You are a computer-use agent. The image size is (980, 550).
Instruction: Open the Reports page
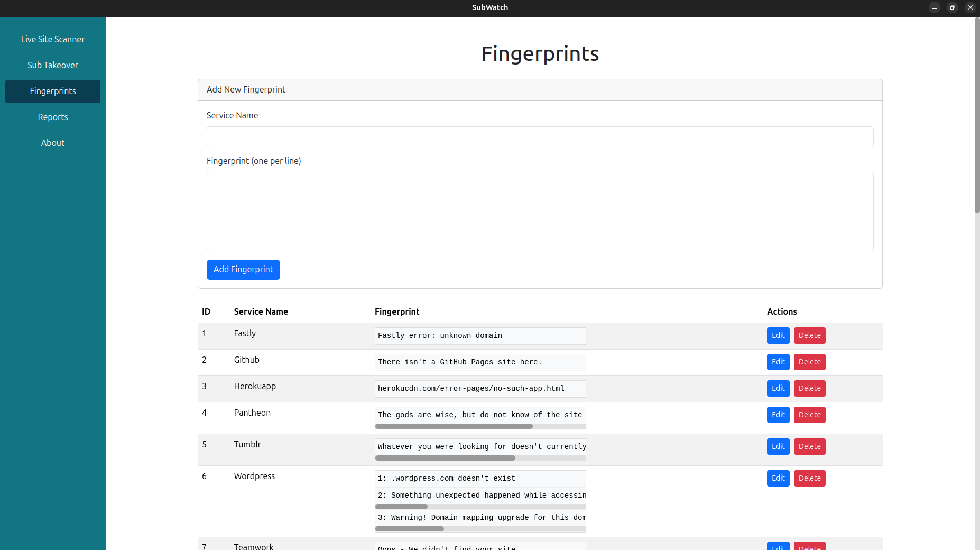click(x=53, y=117)
